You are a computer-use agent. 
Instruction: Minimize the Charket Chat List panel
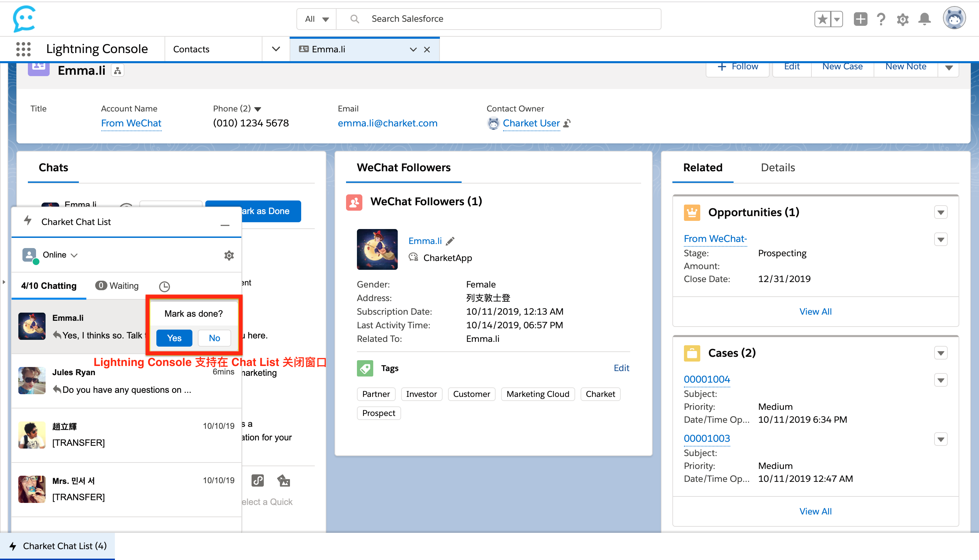point(225,225)
